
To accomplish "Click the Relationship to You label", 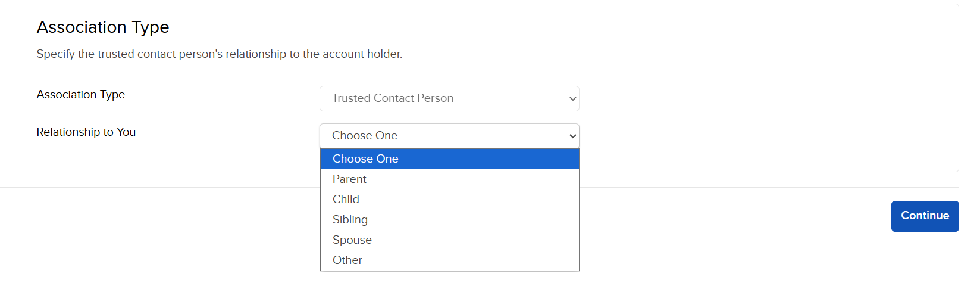I will click(86, 132).
